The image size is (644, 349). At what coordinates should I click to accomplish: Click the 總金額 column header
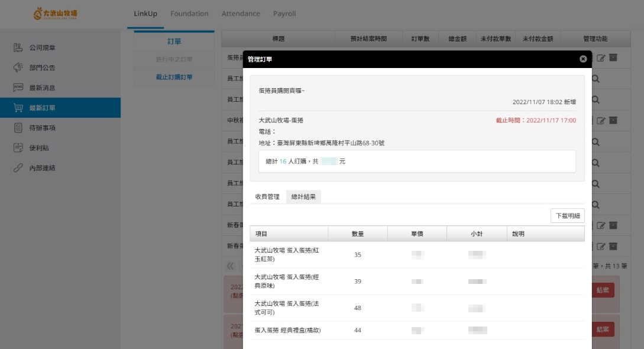click(x=457, y=38)
